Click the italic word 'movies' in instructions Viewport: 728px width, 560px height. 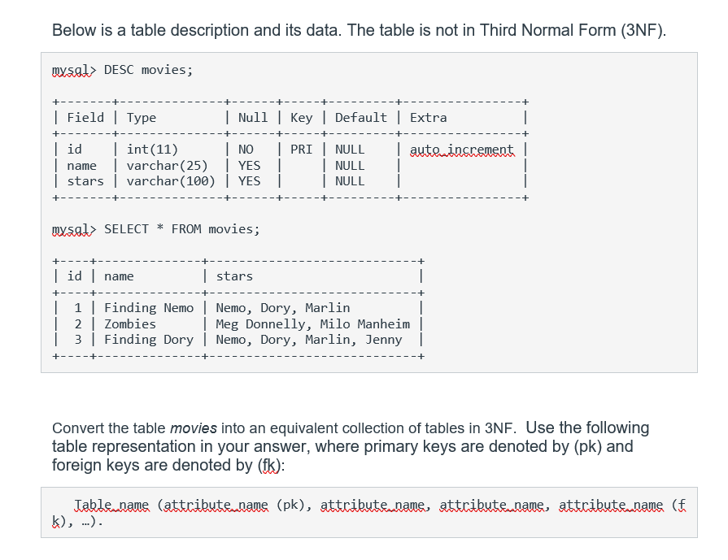[x=194, y=428]
